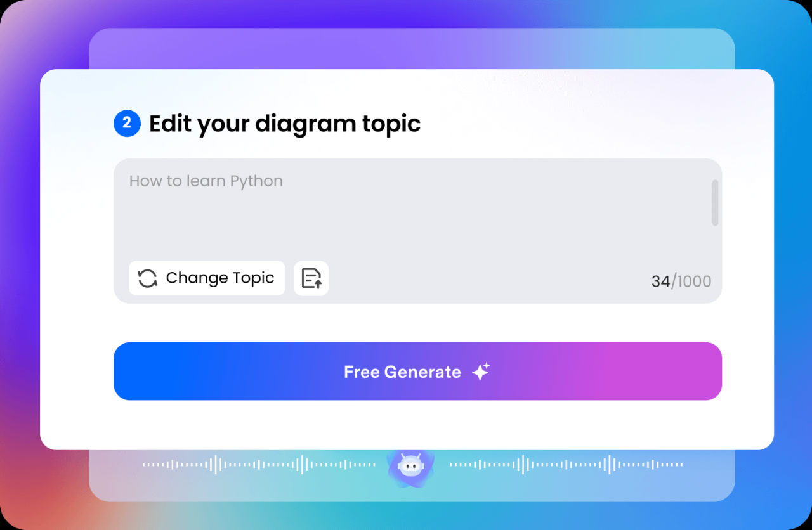
Task: Click the left audio waveform
Action: click(x=259, y=465)
